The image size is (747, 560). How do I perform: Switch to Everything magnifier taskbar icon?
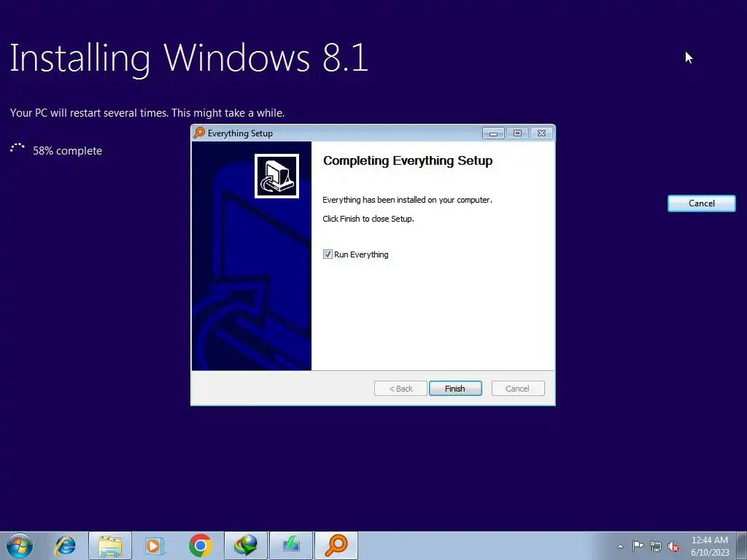(x=336, y=545)
